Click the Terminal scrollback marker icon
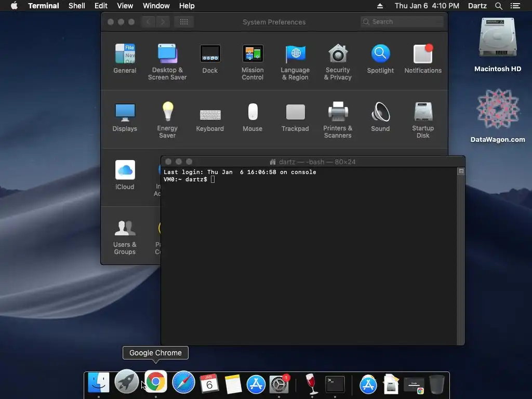 [x=461, y=171]
